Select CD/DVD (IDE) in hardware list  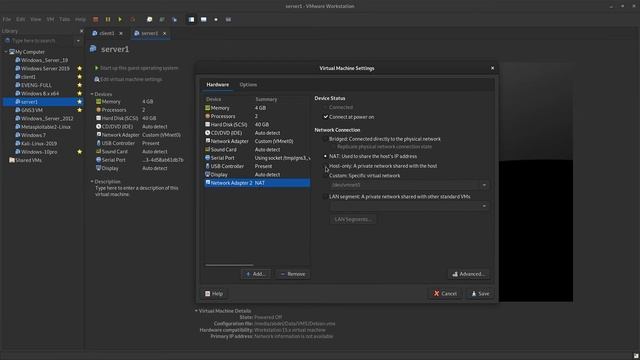(257, 133)
